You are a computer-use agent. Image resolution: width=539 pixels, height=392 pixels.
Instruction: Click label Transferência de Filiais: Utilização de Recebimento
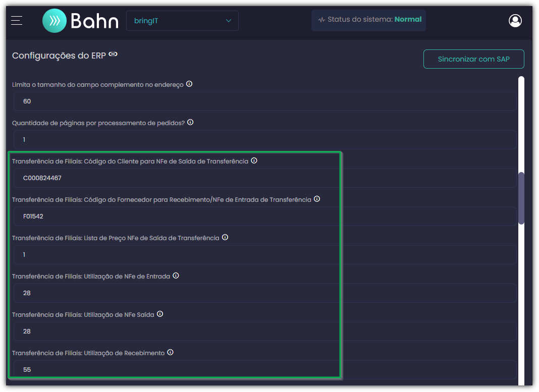pos(88,353)
